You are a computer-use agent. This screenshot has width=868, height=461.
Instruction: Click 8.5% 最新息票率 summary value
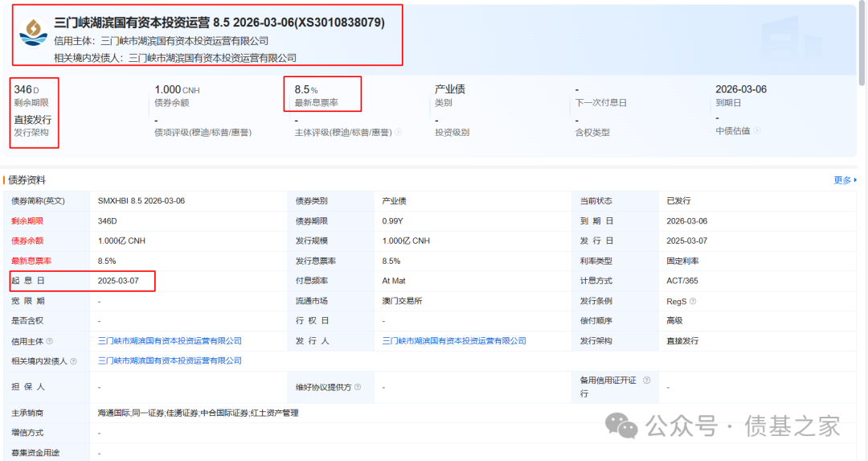pos(306,89)
